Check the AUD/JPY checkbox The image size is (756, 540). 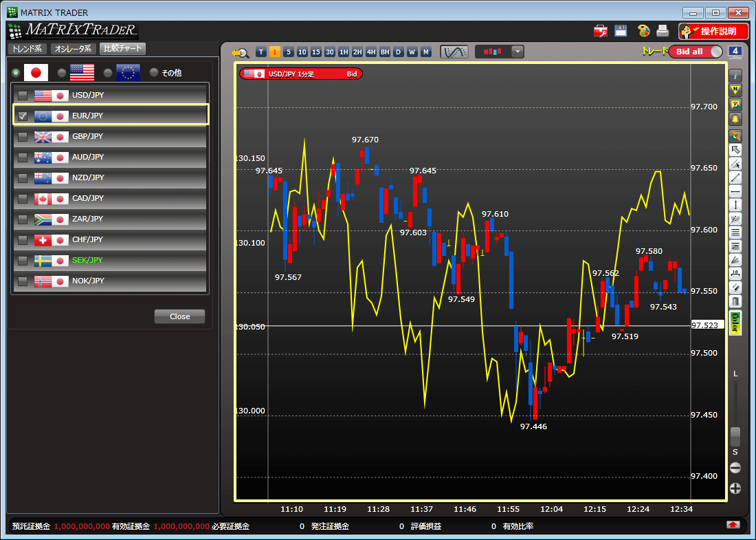click(23, 158)
